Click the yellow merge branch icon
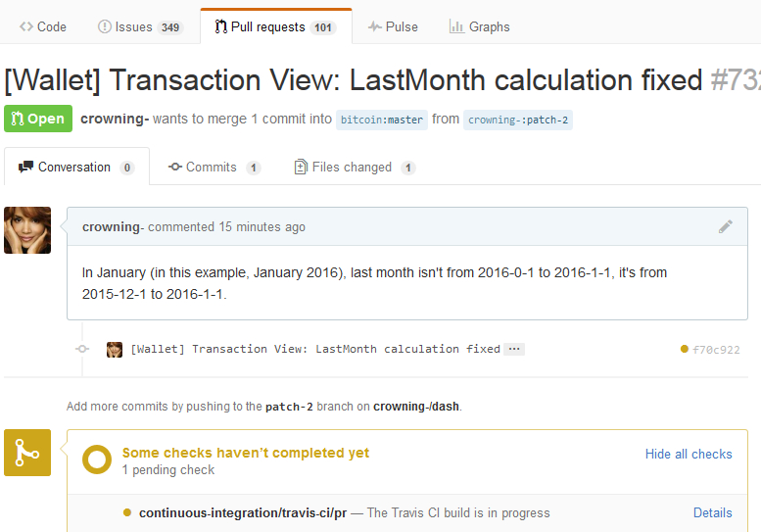The height and width of the screenshot is (532, 761). click(27, 453)
